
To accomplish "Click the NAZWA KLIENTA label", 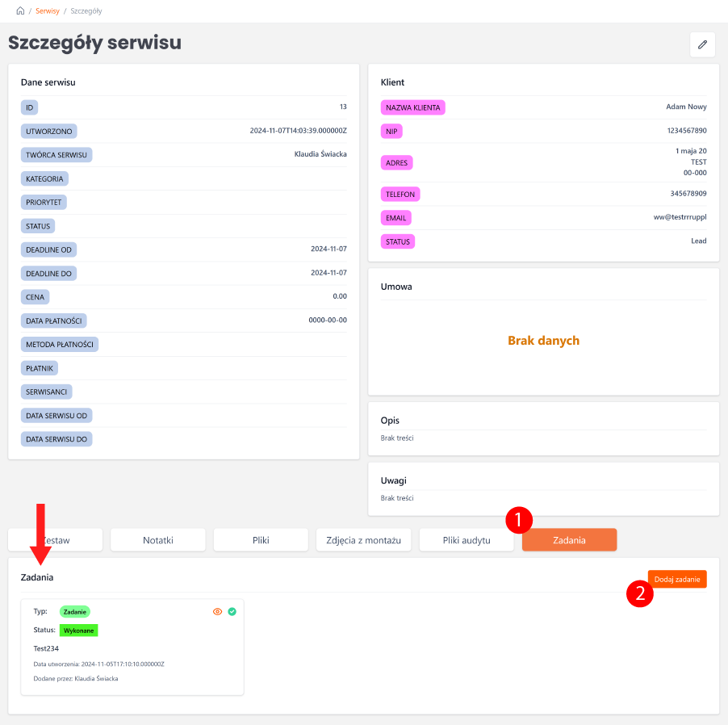I will [412, 107].
